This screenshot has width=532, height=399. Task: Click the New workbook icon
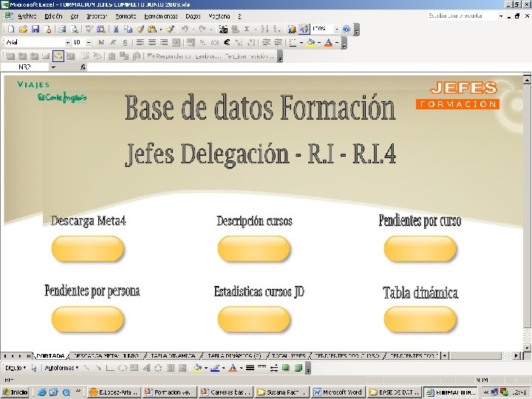point(10,29)
